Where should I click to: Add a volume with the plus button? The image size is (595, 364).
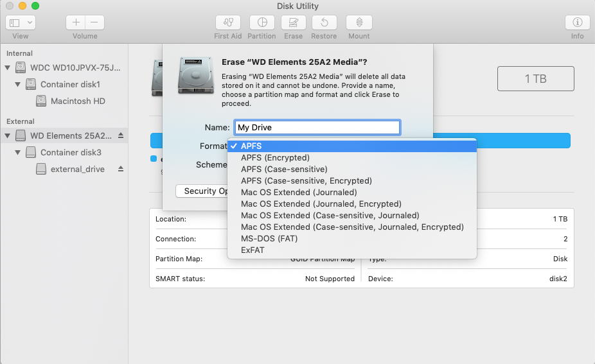point(76,22)
